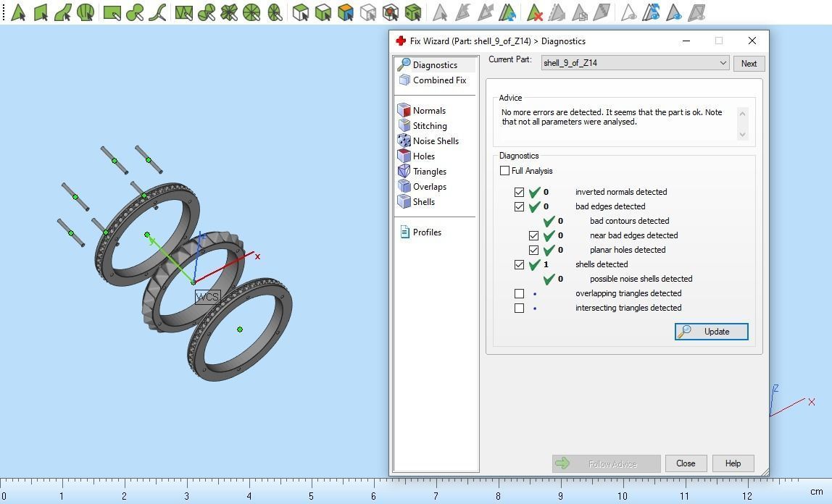Enable overlapping triangles detected checkbox
Viewport: 832px width, 504px height.
click(x=519, y=293)
